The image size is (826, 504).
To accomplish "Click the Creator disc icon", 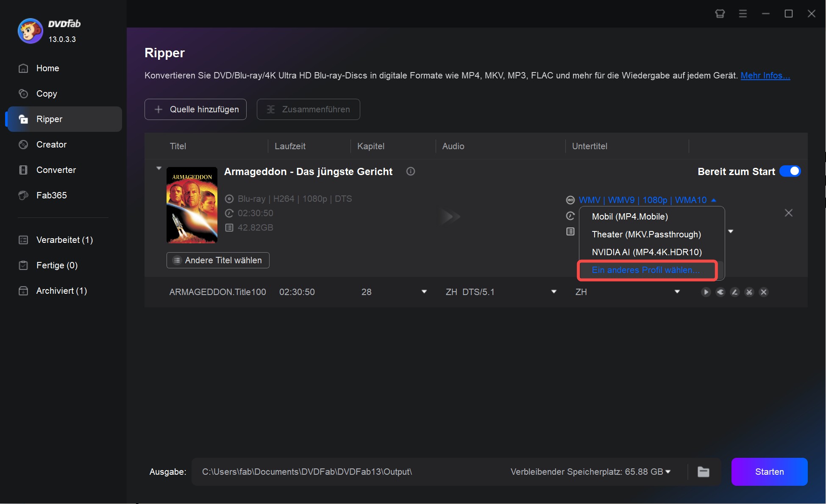I will [23, 145].
